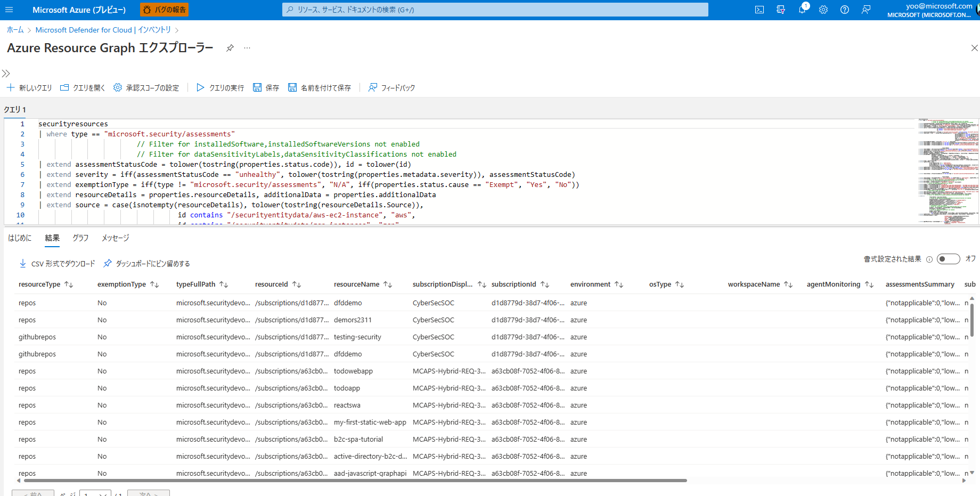The height and width of the screenshot is (496, 980).
Task: Toggle sorting on the resourceName column
Action: point(388,284)
